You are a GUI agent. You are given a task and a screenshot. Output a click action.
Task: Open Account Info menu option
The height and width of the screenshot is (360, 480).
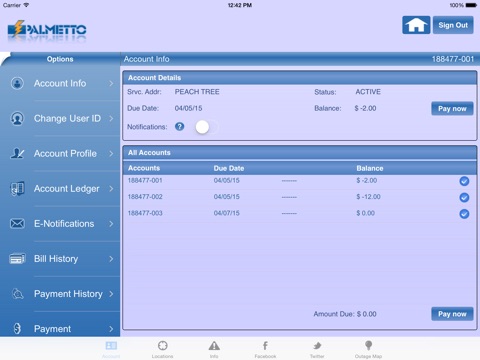click(x=60, y=83)
